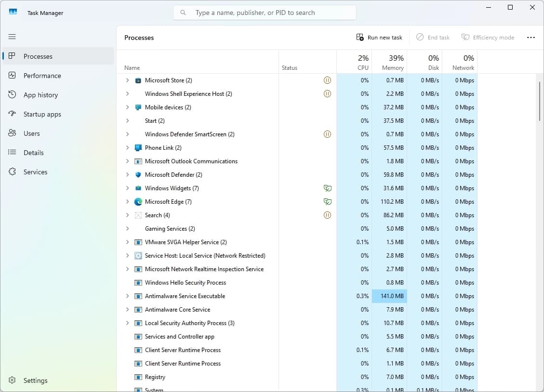This screenshot has height=392, width=544.
Task: Switch to the Performance page
Action: pos(58,76)
